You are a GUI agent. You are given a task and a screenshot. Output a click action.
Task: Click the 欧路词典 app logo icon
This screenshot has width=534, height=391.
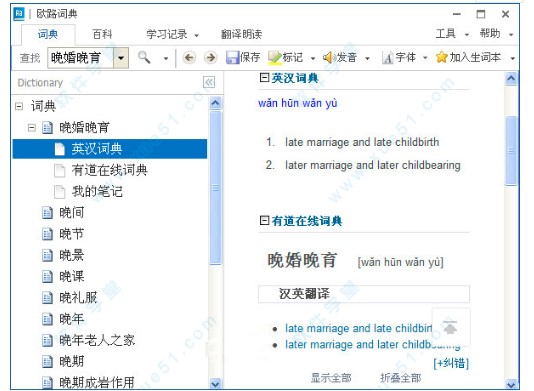click(19, 14)
